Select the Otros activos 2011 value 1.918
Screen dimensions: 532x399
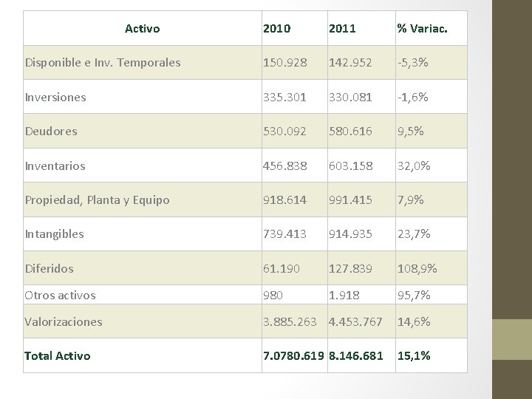tap(344, 295)
